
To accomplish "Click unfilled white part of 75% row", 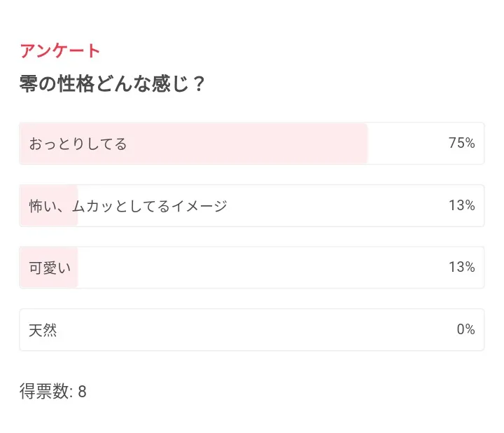I will coord(406,144).
